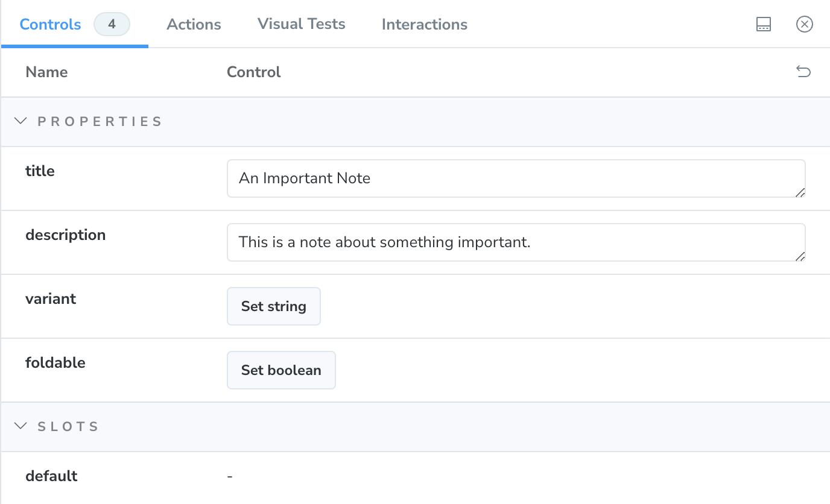The image size is (830, 504).
Task: Open the Visual Tests tab
Action: click(x=301, y=24)
